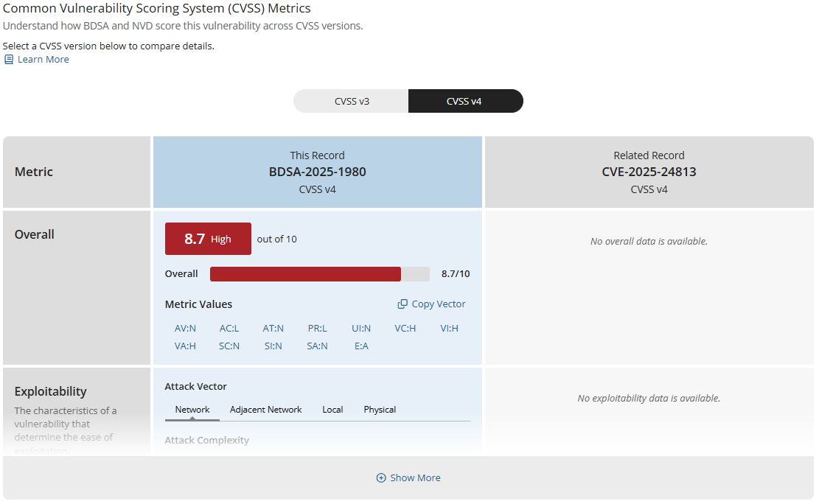Select the CVSS v4 toggle

465,102
